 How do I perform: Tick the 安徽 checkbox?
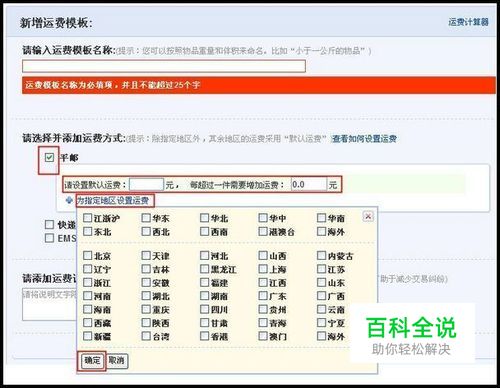146,283
